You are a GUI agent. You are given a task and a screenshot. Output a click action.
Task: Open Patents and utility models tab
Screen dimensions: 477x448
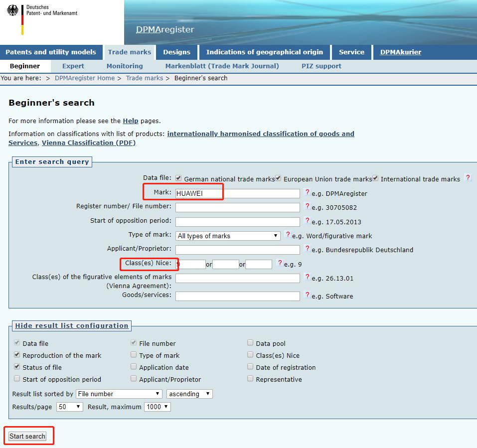click(51, 52)
